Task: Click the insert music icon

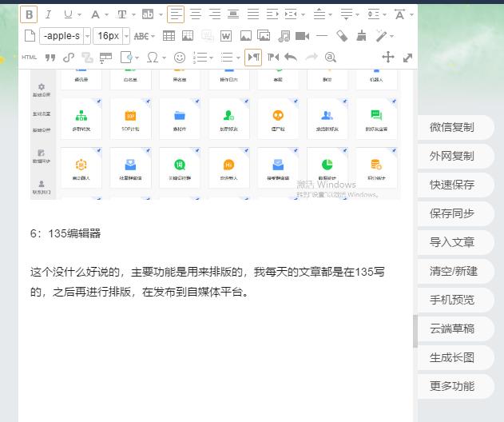Action: tap(284, 36)
